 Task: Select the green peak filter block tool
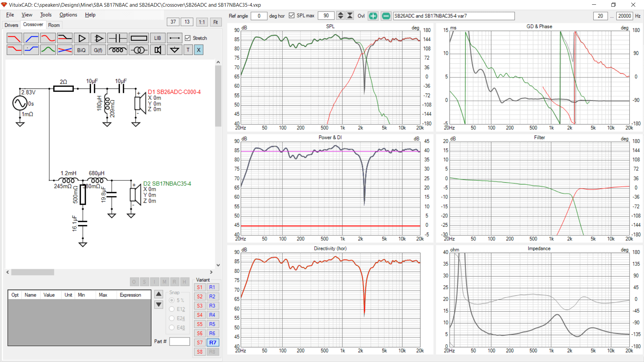click(48, 50)
